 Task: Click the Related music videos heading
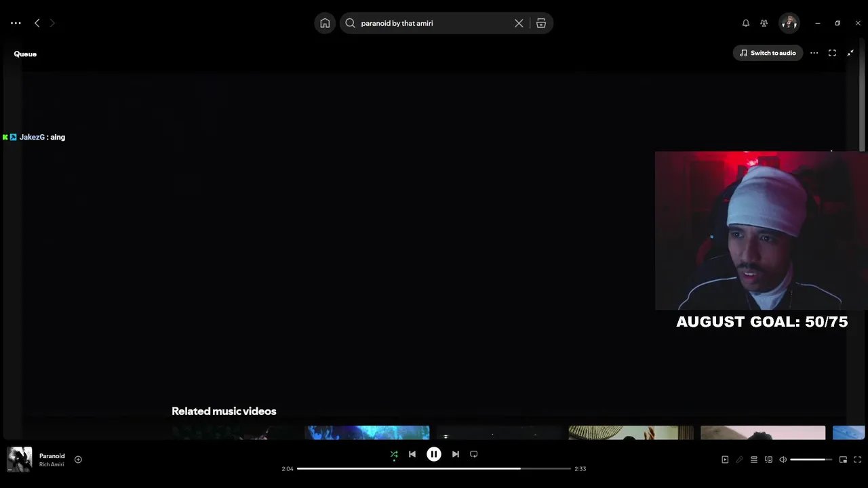point(224,411)
